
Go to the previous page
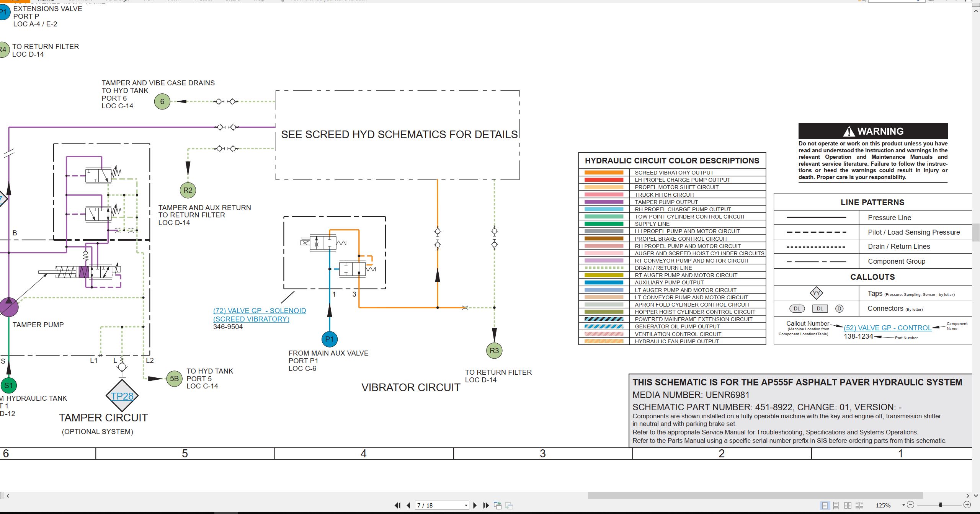(408, 505)
